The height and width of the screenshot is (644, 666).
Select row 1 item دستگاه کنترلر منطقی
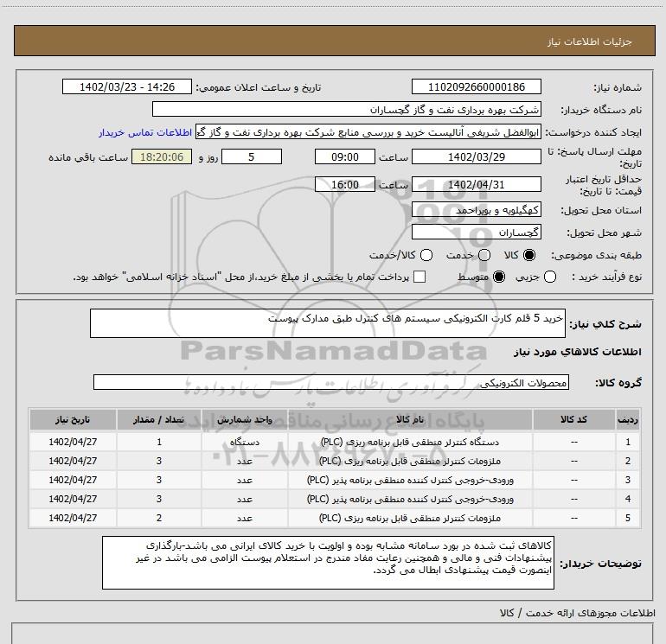coord(410,442)
